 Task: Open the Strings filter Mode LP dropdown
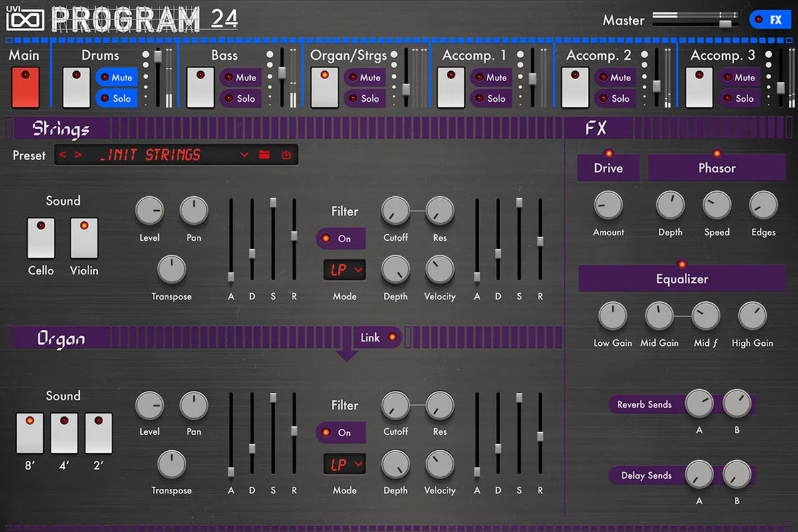(x=345, y=270)
